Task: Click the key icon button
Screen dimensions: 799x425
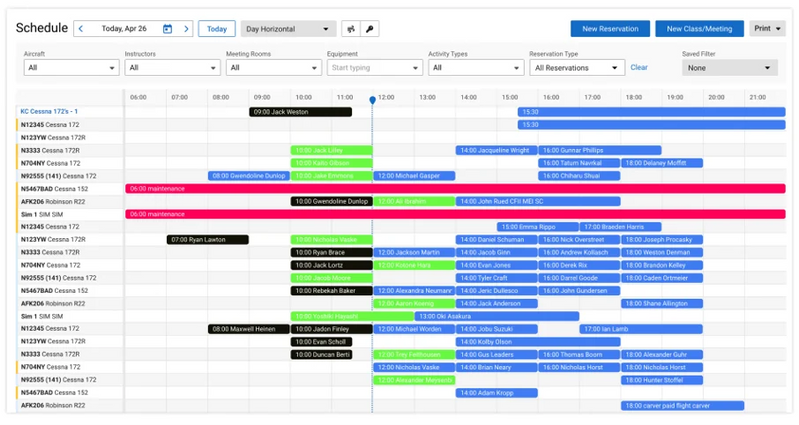Action: point(371,29)
